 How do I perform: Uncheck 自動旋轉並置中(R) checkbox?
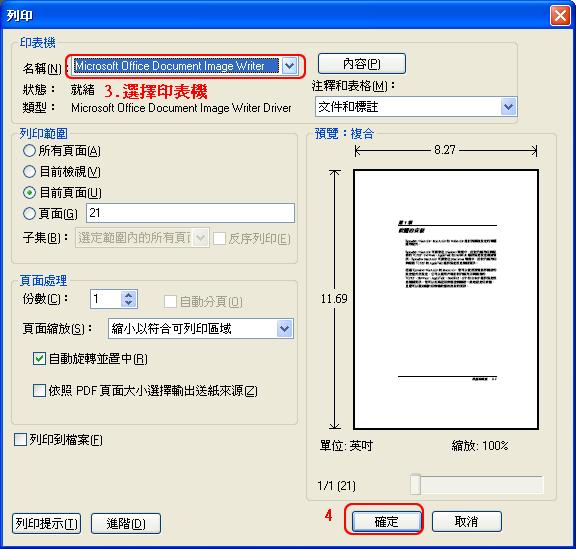(x=39, y=359)
